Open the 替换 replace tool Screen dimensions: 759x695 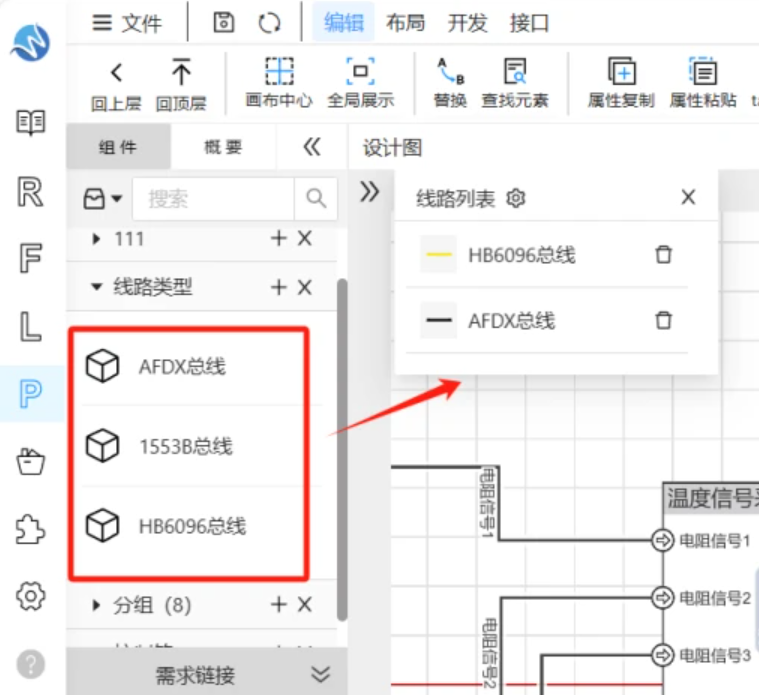450,83
